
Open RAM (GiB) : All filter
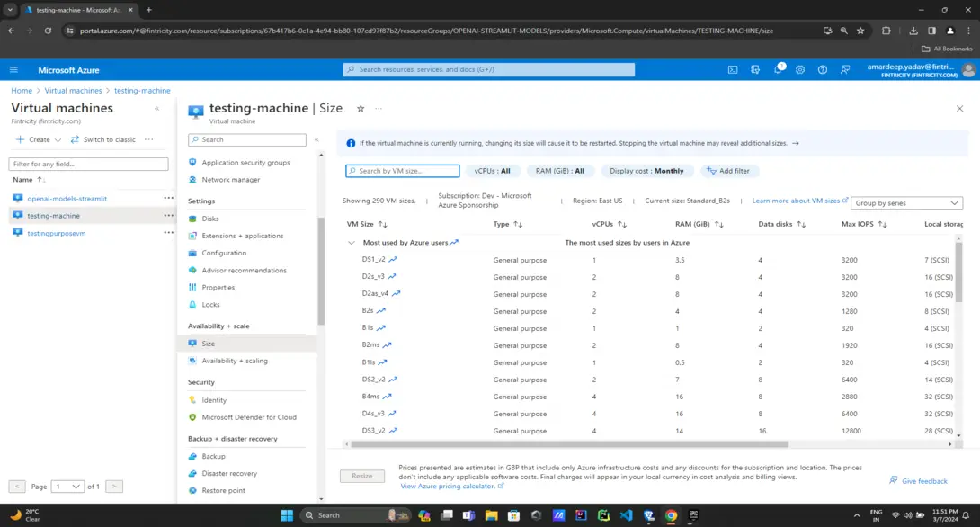click(x=560, y=171)
